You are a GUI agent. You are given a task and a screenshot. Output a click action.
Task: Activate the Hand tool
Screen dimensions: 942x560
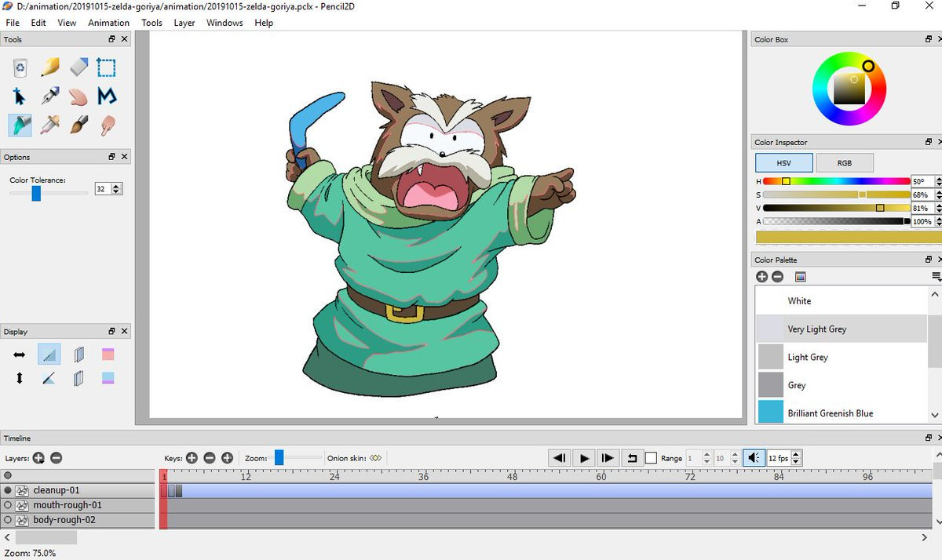[x=78, y=96]
